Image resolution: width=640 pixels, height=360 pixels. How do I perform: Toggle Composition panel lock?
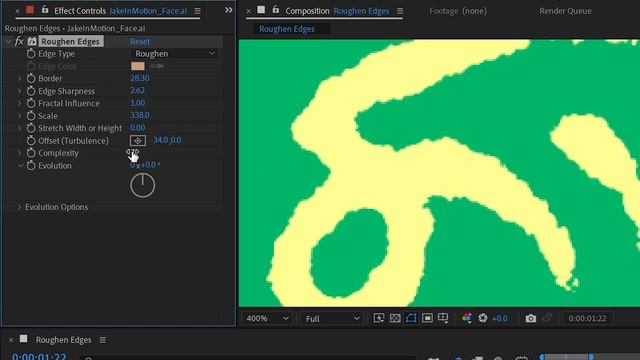tap(276, 10)
